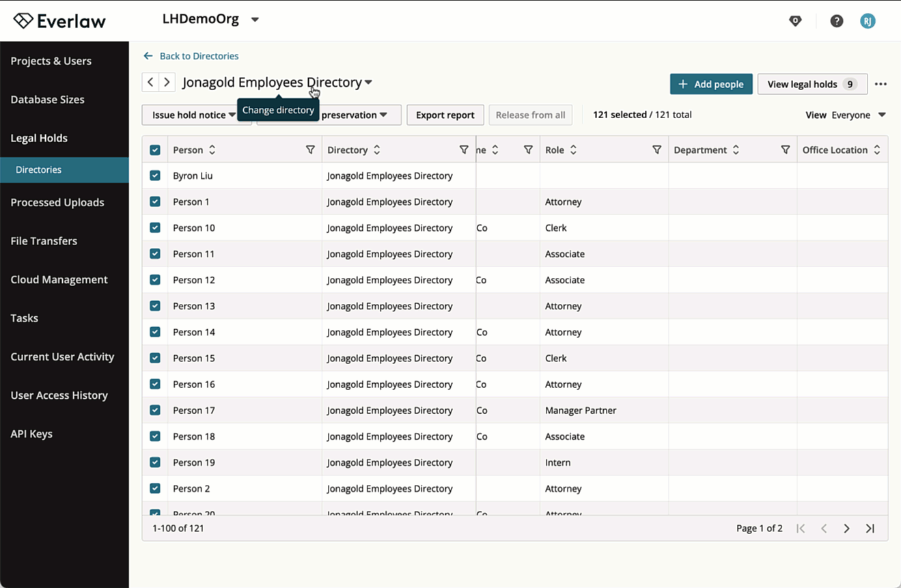This screenshot has width=901, height=588.
Task: Click the Release from all button
Action: coord(530,115)
